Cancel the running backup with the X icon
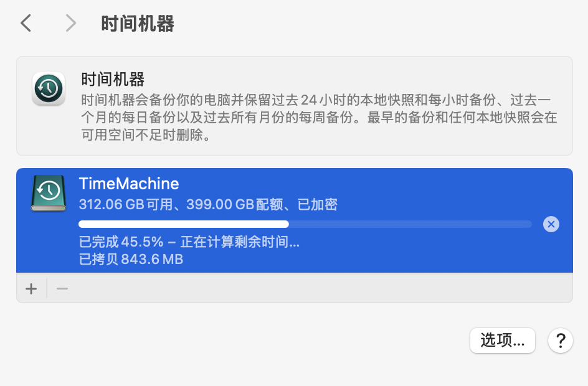 coord(551,224)
